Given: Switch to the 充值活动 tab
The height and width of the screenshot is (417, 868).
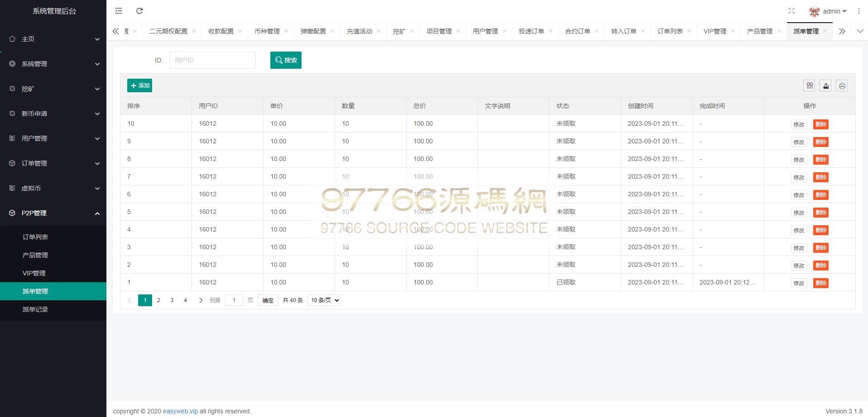Looking at the screenshot, I should pos(360,31).
